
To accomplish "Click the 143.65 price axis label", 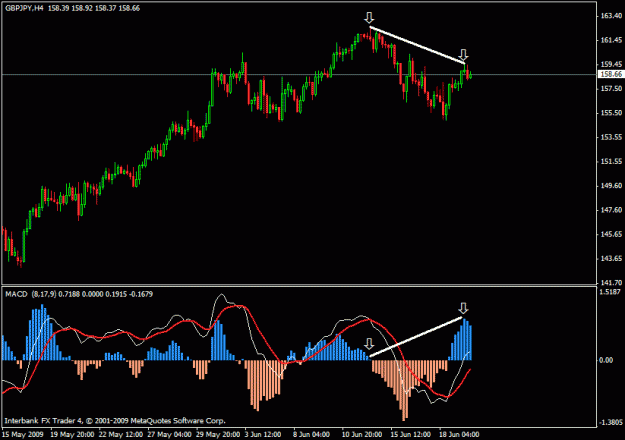I will click(x=611, y=258).
